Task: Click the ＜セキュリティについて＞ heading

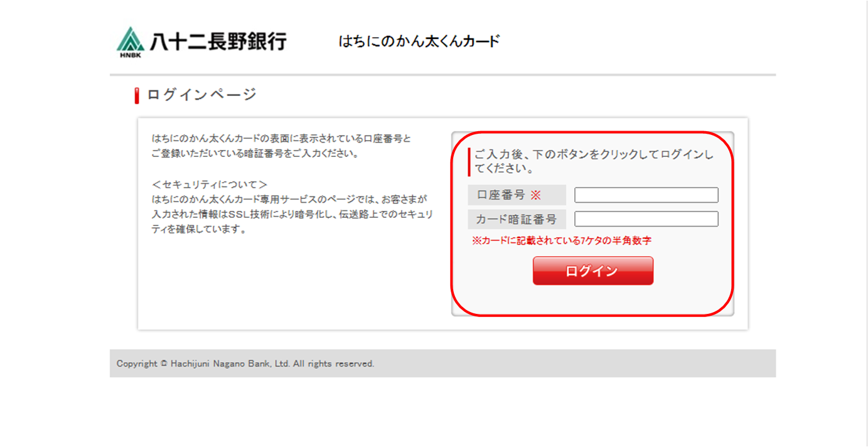Action: coord(210,185)
